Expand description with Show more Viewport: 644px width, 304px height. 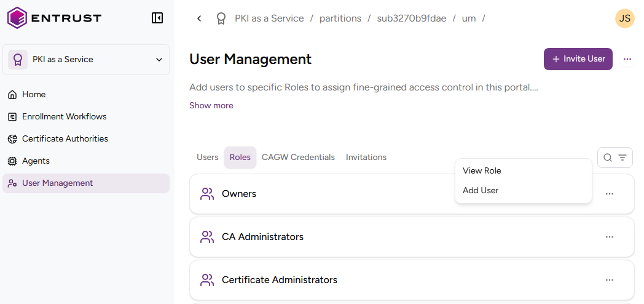[211, 106]
